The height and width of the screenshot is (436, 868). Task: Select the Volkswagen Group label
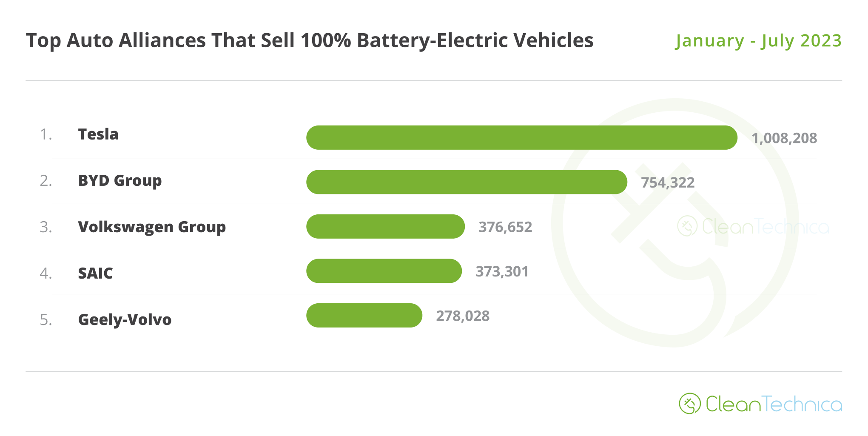152,227
